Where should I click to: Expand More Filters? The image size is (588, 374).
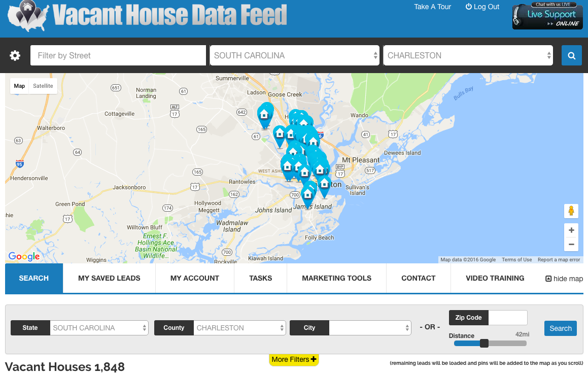tap(294, 360)
